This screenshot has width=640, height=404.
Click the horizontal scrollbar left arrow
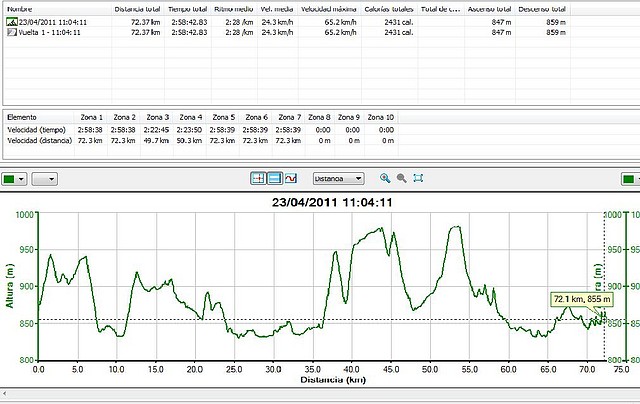pos(4,394)
